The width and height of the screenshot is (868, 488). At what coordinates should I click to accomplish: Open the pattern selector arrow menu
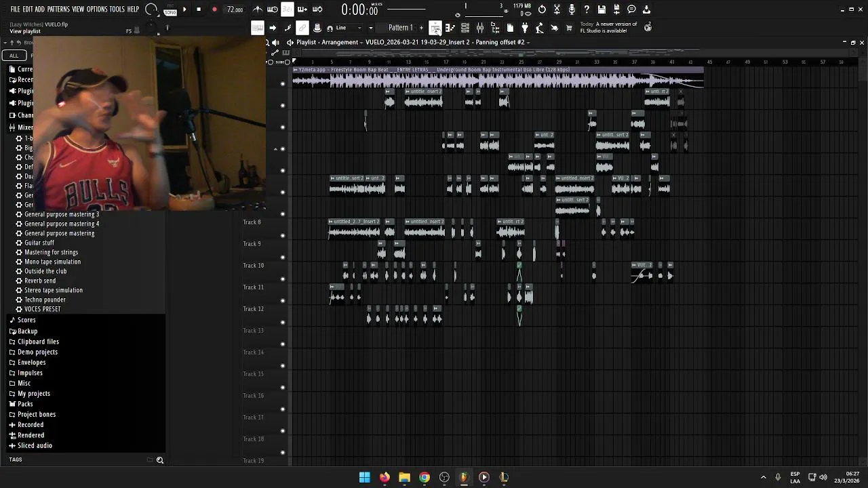pyautogui.click(x=371, y=28)
